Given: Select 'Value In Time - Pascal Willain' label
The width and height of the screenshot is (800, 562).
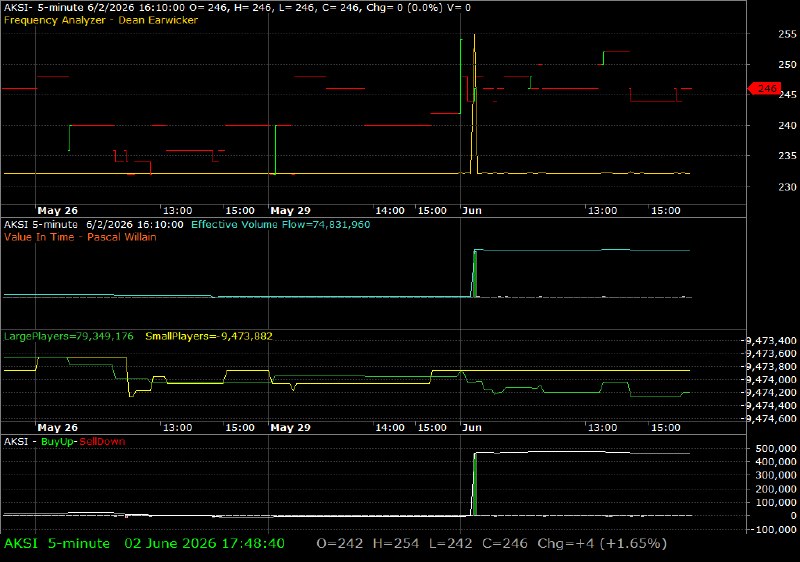Looking at the screenshot, I should pyautogui.click(x=80, y=237).
